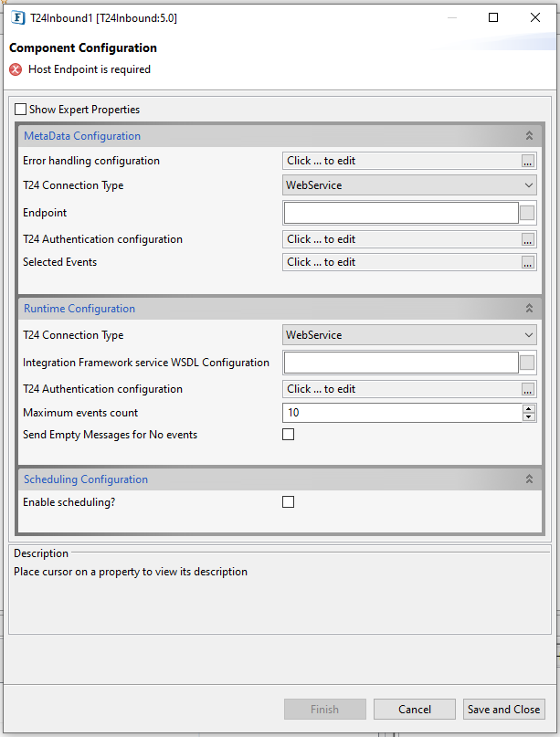Collapse the Runtime Configuration section
Screen dimensions: 560x737
(529, 309)
